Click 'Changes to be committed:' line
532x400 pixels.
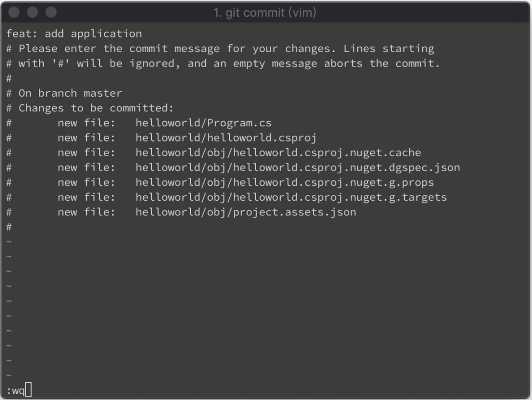pos(90,108)
